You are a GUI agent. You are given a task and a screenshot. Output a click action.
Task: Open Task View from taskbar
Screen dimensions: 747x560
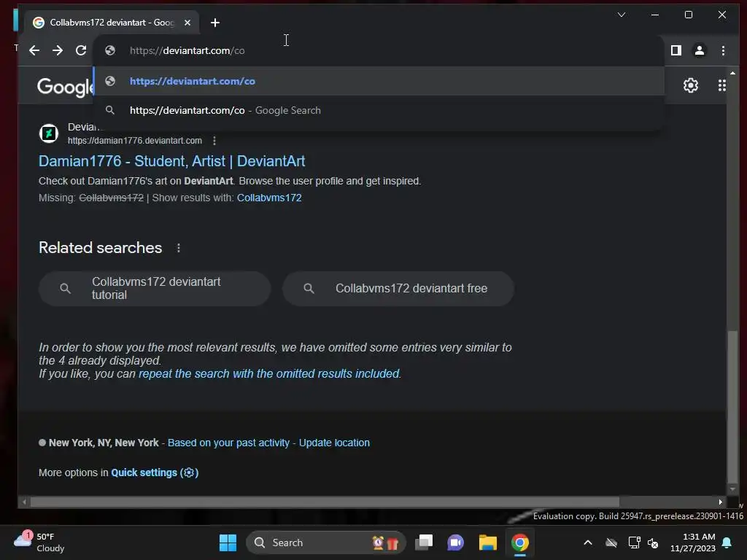(424, 542)
